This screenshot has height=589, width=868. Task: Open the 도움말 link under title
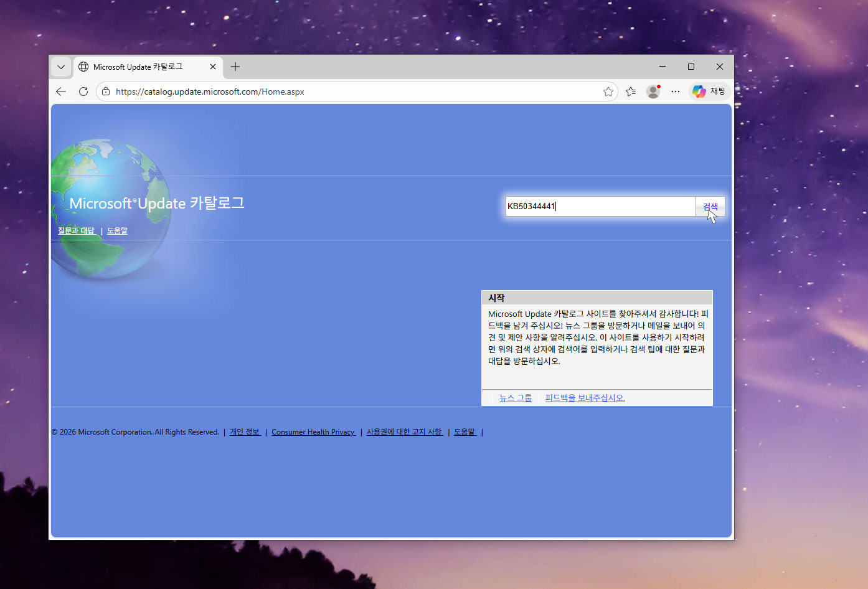pos(117,230)
